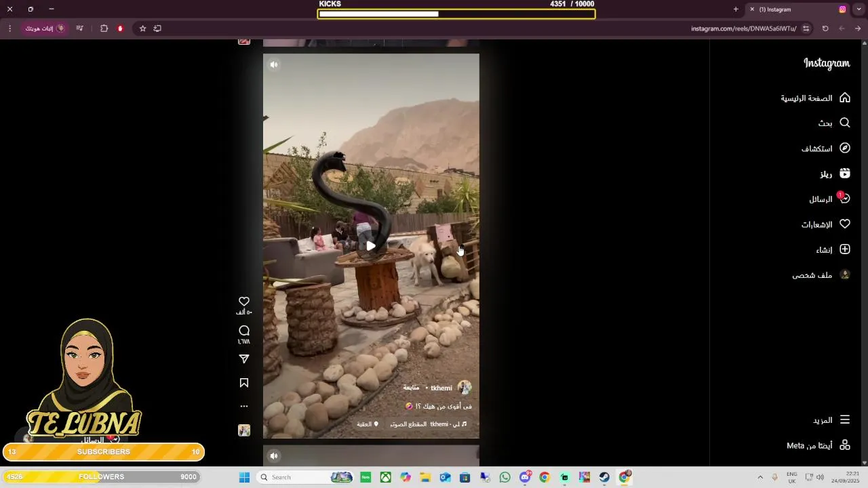
Task: Open the More (المزيد) hamburger menu
Action: (831, 420)
